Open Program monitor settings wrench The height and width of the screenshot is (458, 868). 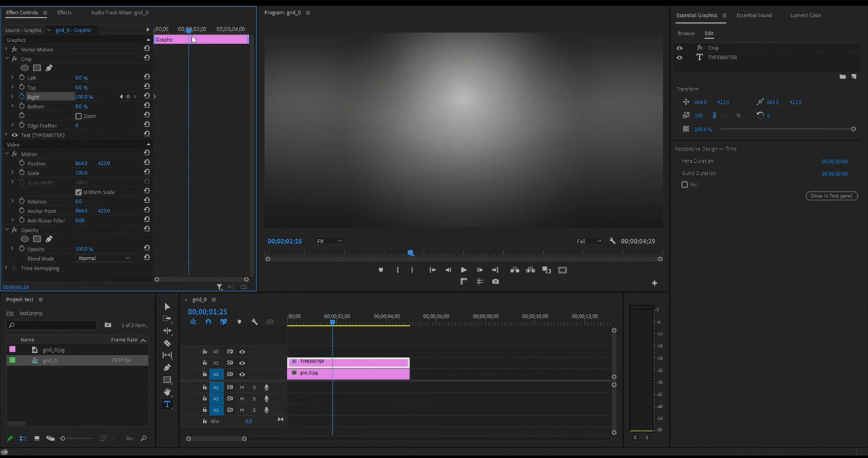click(612, 241)
